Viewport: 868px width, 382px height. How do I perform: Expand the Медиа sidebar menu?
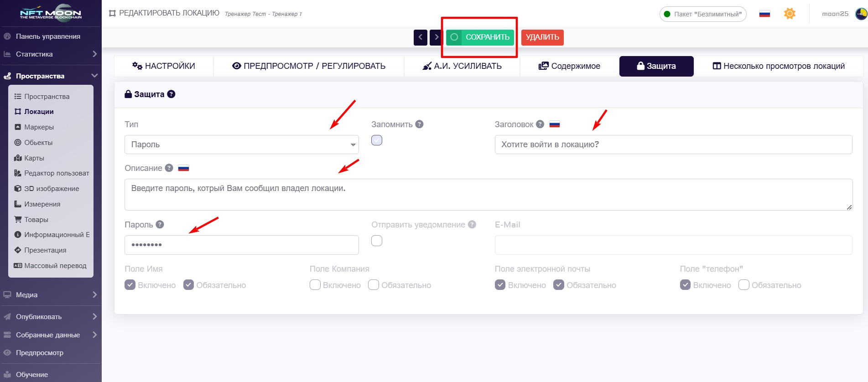pyautogui.click(x=50, y=294)
